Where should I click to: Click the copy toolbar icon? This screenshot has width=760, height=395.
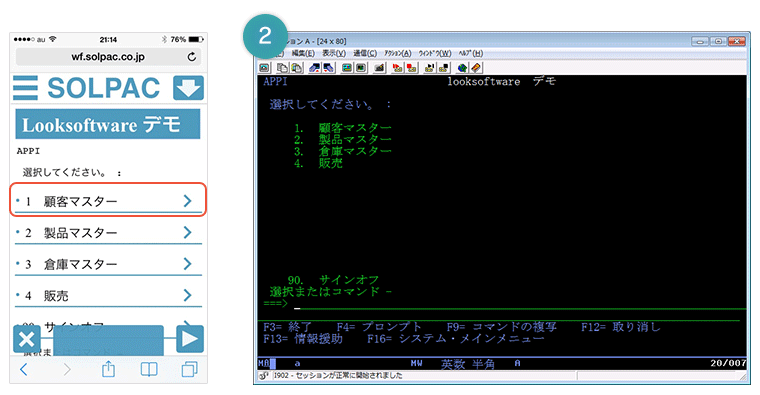point(282,68)
